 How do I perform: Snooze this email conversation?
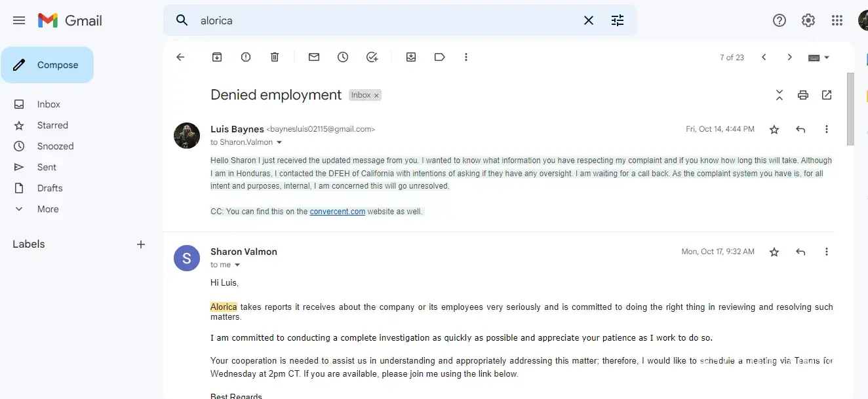(x=343, y=57)
